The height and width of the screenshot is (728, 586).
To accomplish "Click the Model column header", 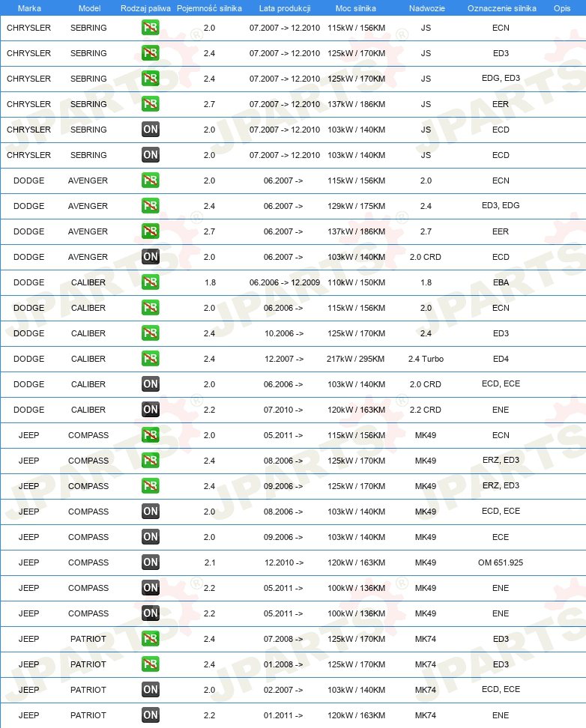I will pos(90,8).
